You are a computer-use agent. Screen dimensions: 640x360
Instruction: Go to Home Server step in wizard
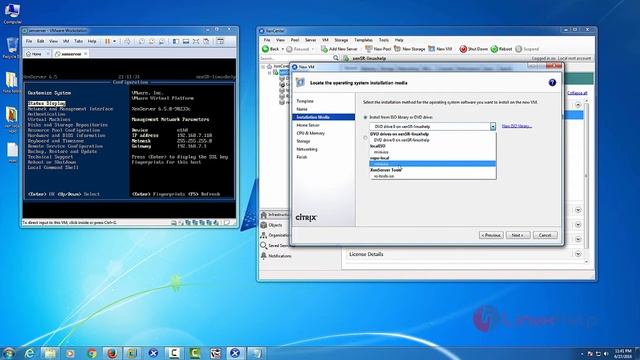(x=308, y=125)
